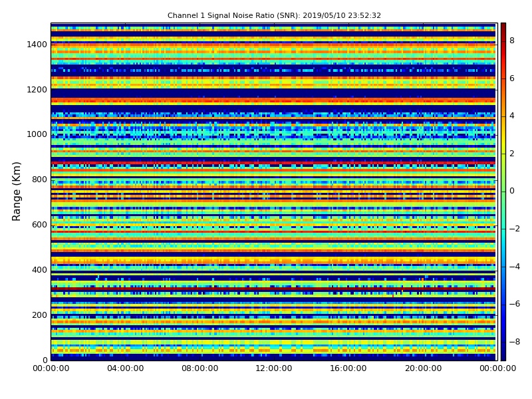Image resolution: width=532 pixels, height=399 pixels.
Task: Click the dark red top of colorbar
Action: 503,27
